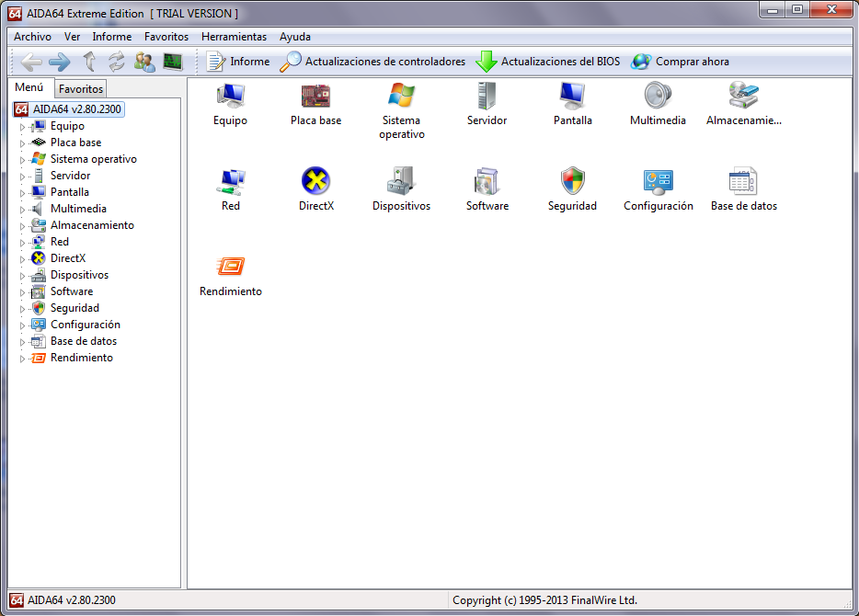859x616 pixels.
Task: Select Configuración in the tree
Action: point(85,325)
